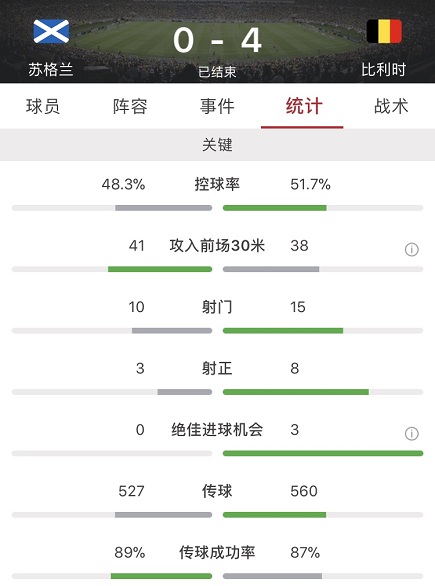The width and height of the screenshot is (435, 586).
Task: Tap the 传球成功率 statistic label
Action: (x=217, y=552)
